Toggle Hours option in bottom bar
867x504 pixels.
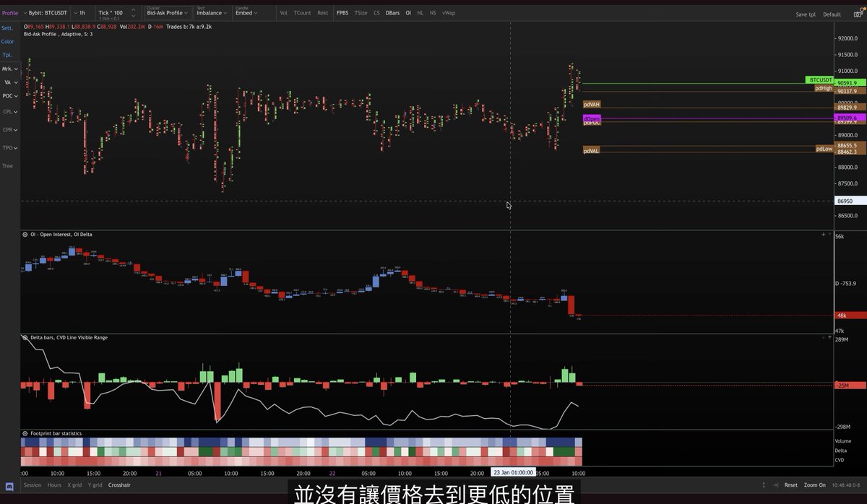point(54,485)
